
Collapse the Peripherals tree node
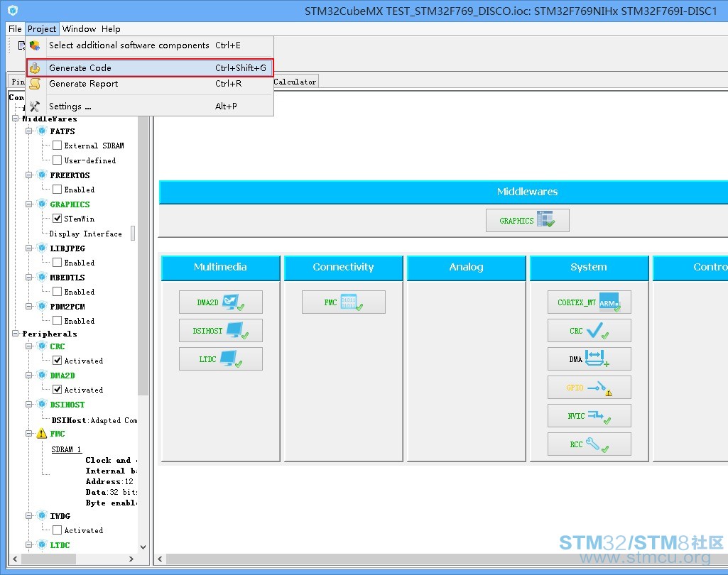16,334
